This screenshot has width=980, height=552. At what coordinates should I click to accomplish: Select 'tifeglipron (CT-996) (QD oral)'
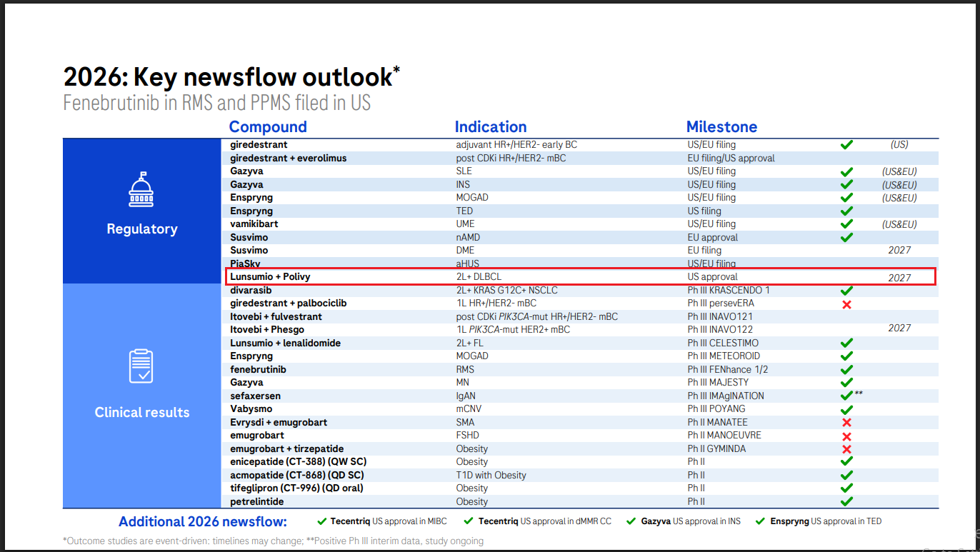point(296,488)
